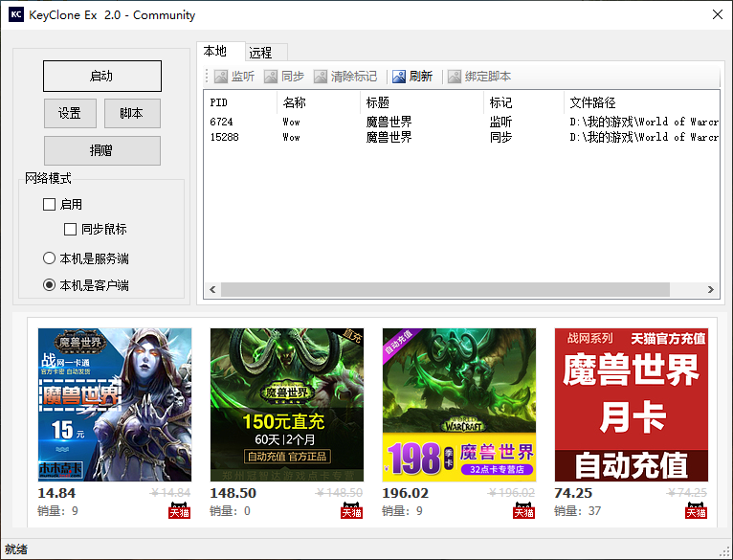The height and width of the screenshot is (560, 733).
Task: Click the 天猫 badge under the 196.02 product
Action: (x=523, y=510)
